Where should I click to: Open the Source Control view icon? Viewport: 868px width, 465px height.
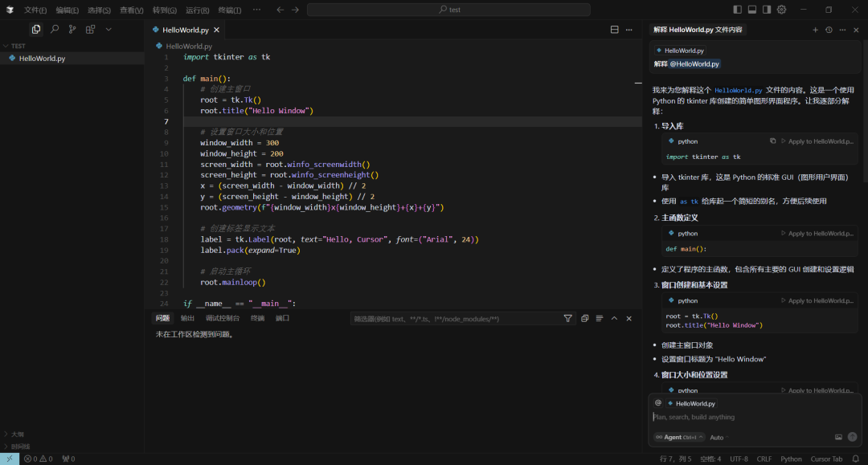tap(72, 29)
